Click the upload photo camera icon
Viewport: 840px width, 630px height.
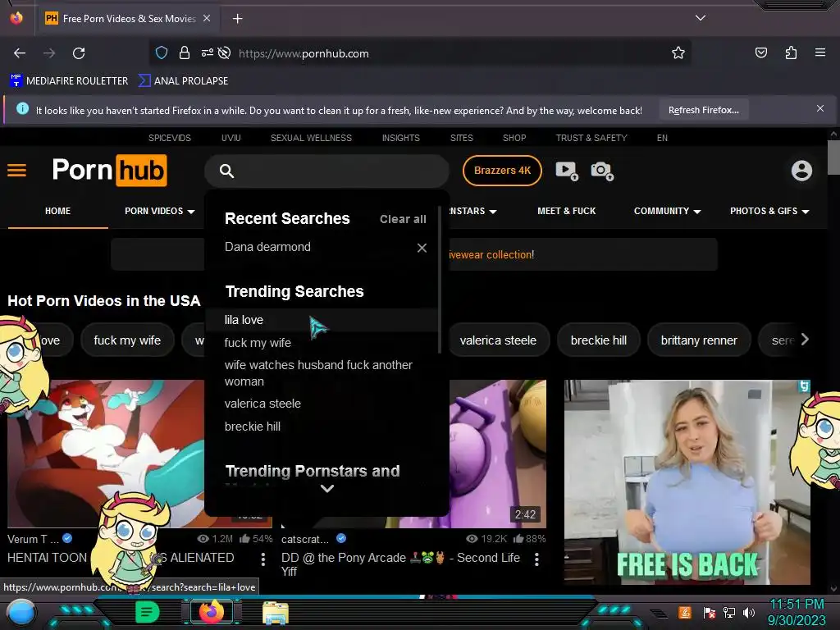(x=602, y=171)
